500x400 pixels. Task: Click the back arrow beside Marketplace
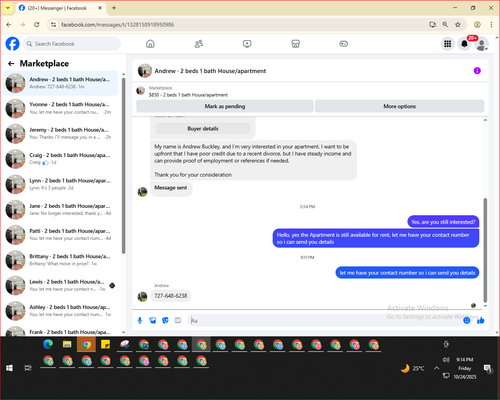tap(11, 63)
